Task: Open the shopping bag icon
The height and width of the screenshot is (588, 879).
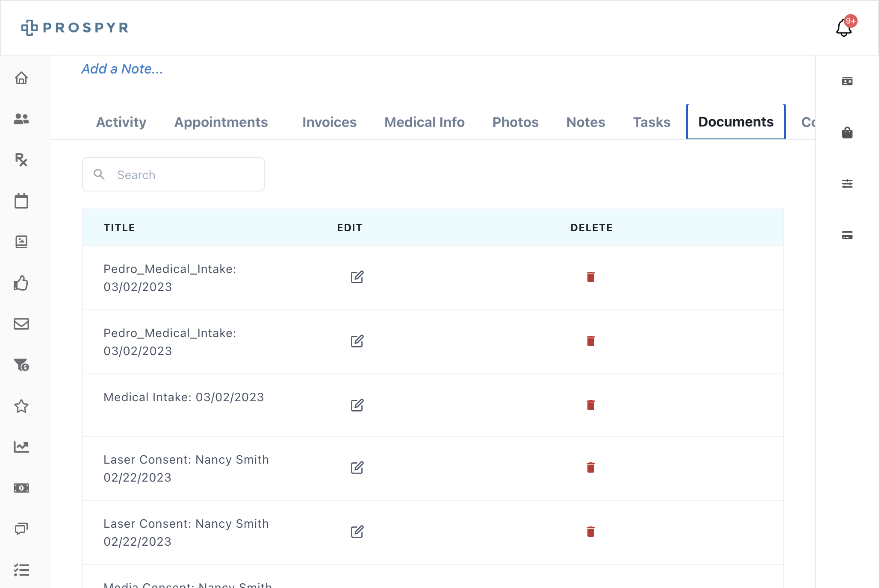Action: coord(847,132)
